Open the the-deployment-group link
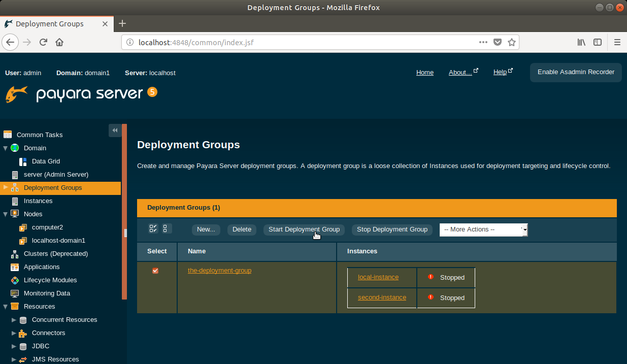The image size is (627, 364). pos(219,271)
